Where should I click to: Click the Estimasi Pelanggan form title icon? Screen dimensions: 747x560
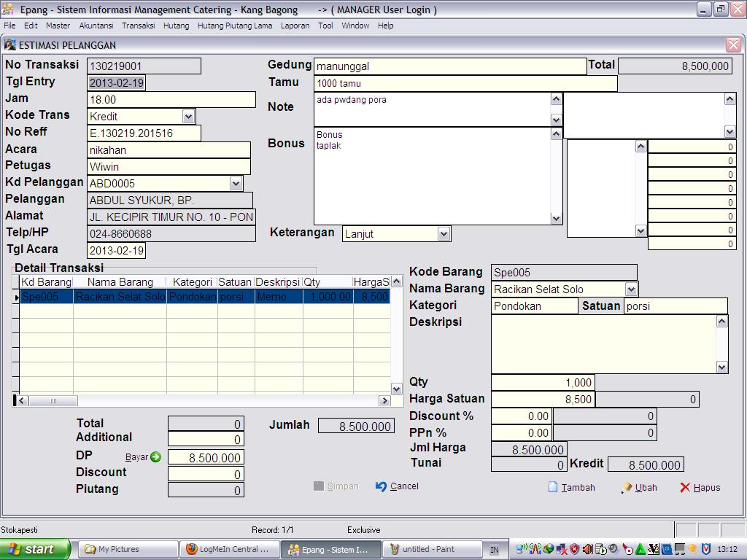pyautogui.click(x=10, y=45)
